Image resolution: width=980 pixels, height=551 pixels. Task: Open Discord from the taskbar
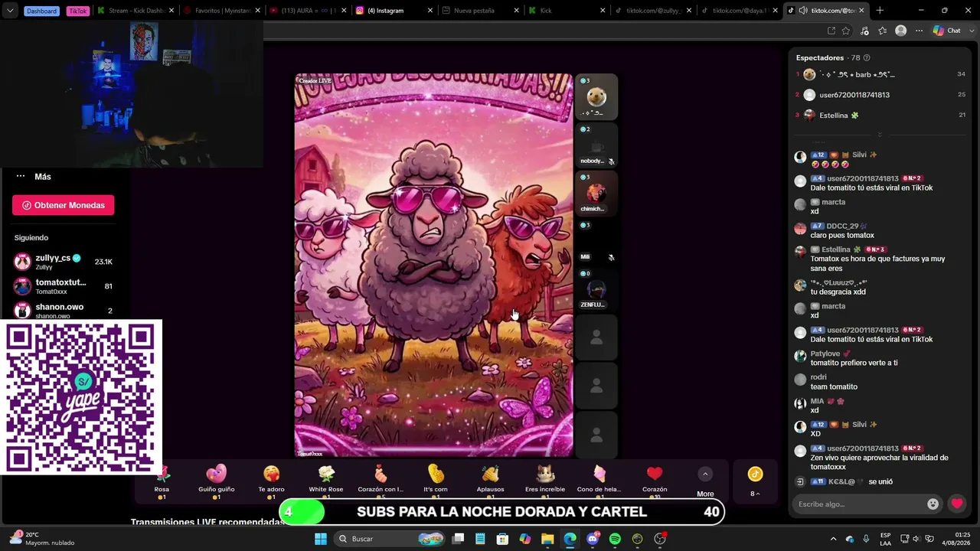pos(593,539)
